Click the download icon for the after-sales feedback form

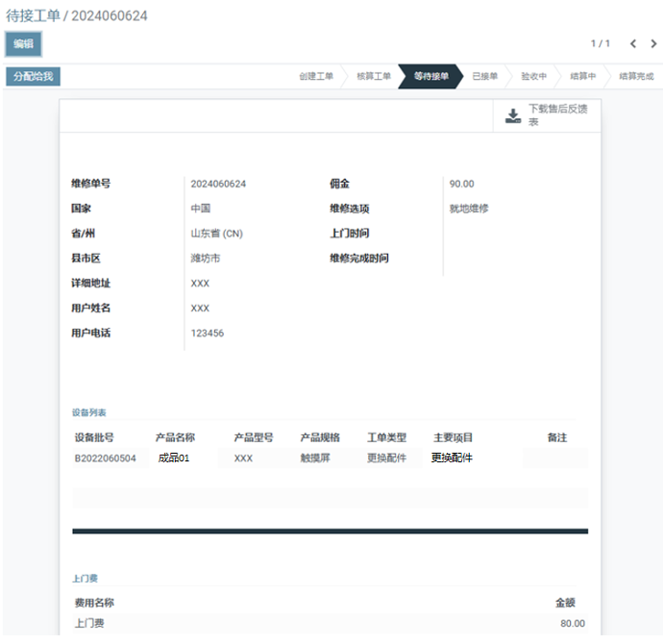[513, 116]
